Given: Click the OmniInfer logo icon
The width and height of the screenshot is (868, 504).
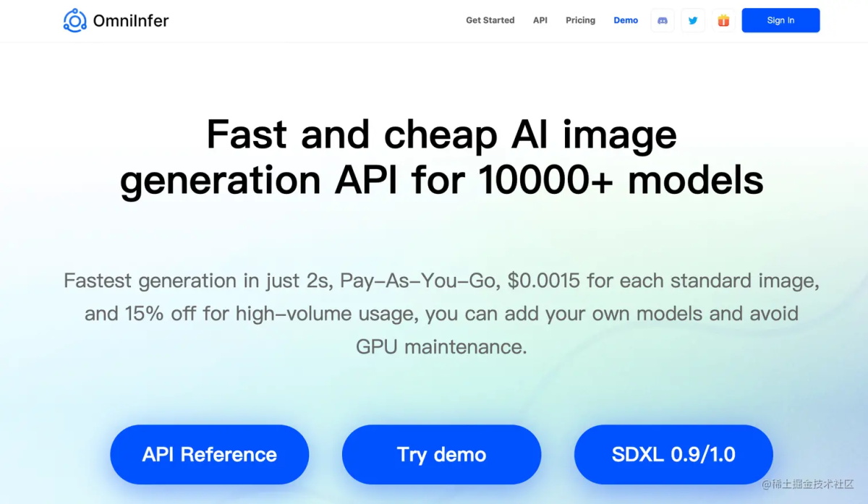Looking at the screenshot, I should coord(75,20).
